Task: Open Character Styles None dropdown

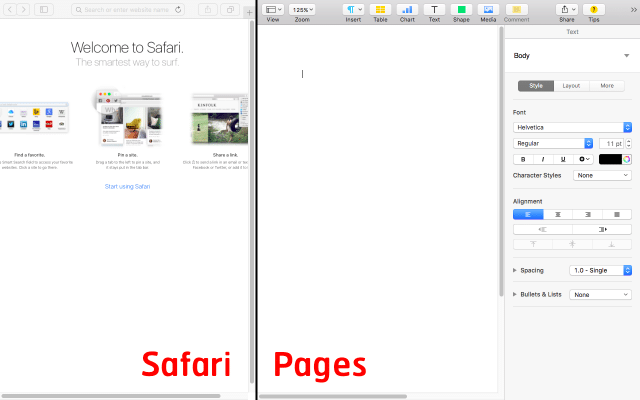Action: click(602, 175)
